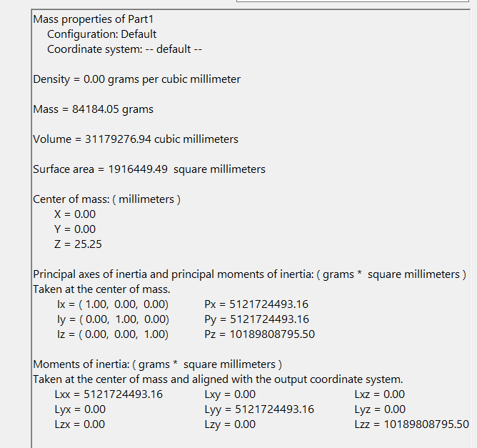
Task: Click the 'Configuration: Default' line
Action: click(101, 34)
